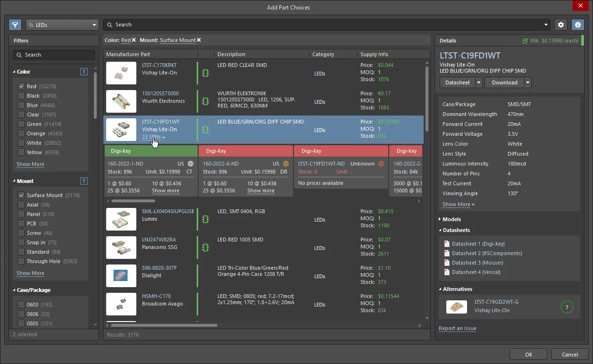The width and height of the screenshot is (593, 364).
Task: Open the settings gear icon
Action: [x=560, y=25]
